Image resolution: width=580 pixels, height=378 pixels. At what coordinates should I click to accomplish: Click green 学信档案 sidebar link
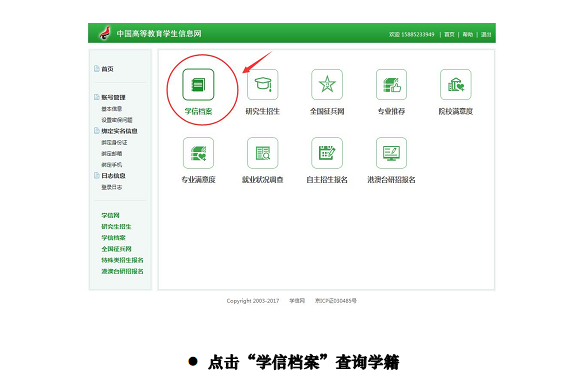click(x=113, y=237)
